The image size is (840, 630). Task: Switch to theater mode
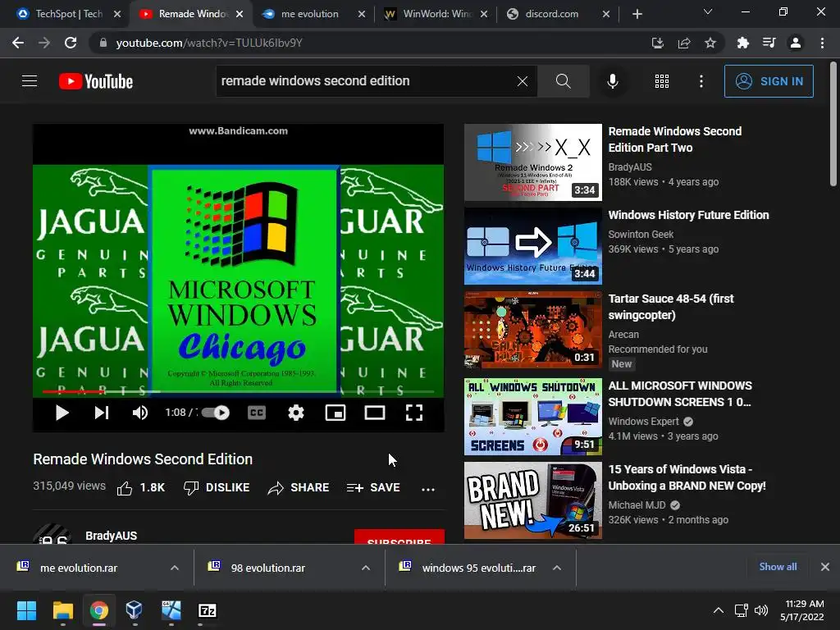[374, 413]
